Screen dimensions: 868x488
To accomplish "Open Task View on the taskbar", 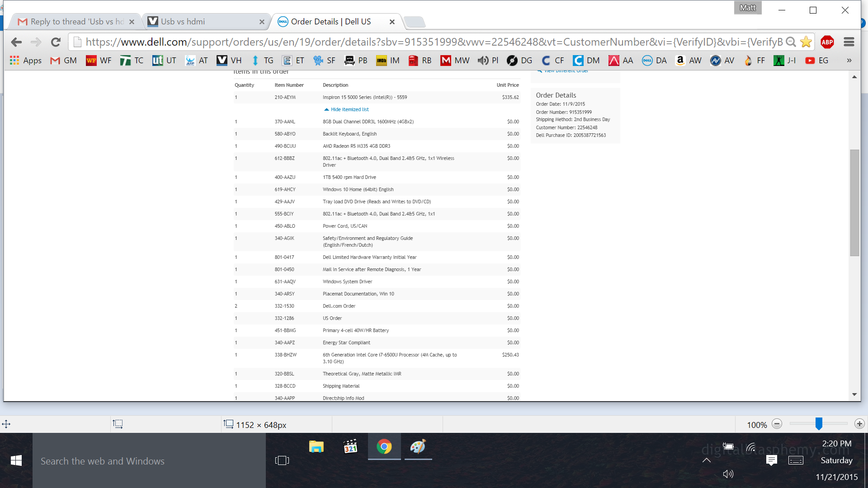I will coord(282,460).
